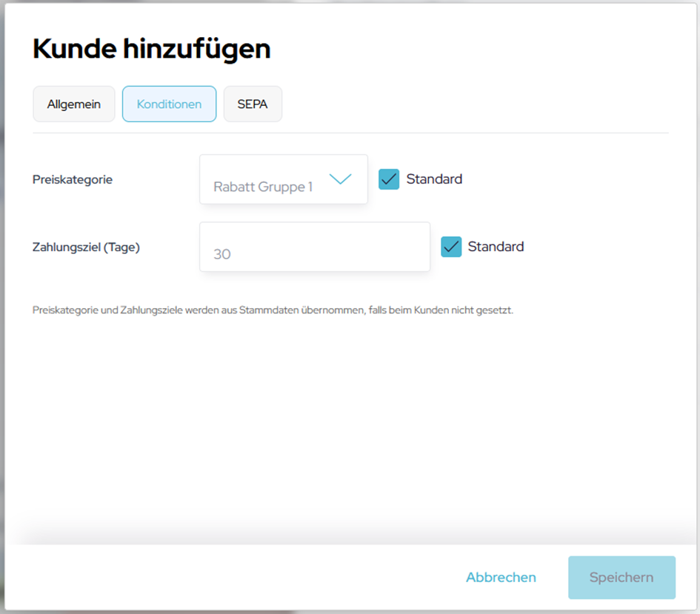This screenshot has height=614, width=700.
Task: Switch to the Allgemein tab
Action: click(x=74, y=104)
